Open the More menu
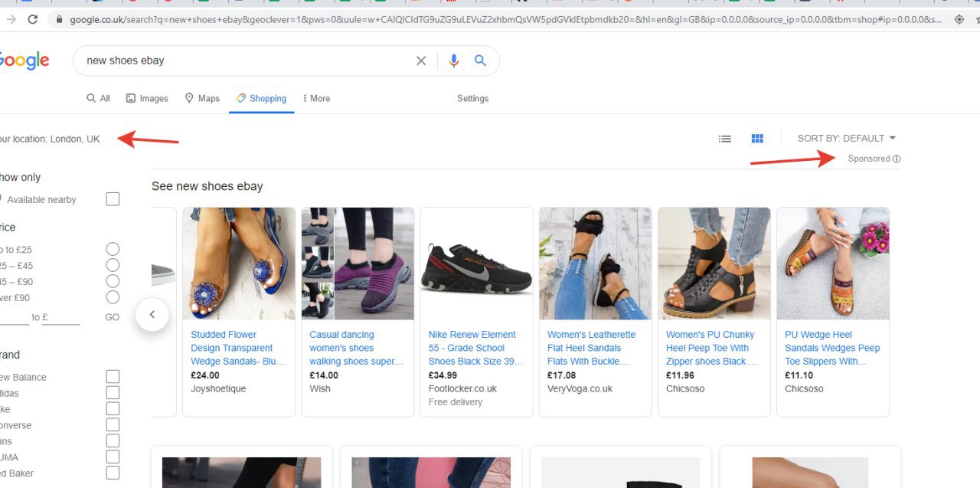The width and height of the screenshot is (980, 488). point(316,98)
